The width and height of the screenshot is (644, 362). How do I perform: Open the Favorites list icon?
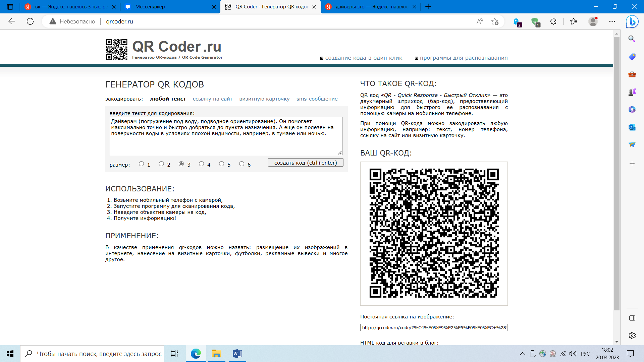[x=574, y=21]
